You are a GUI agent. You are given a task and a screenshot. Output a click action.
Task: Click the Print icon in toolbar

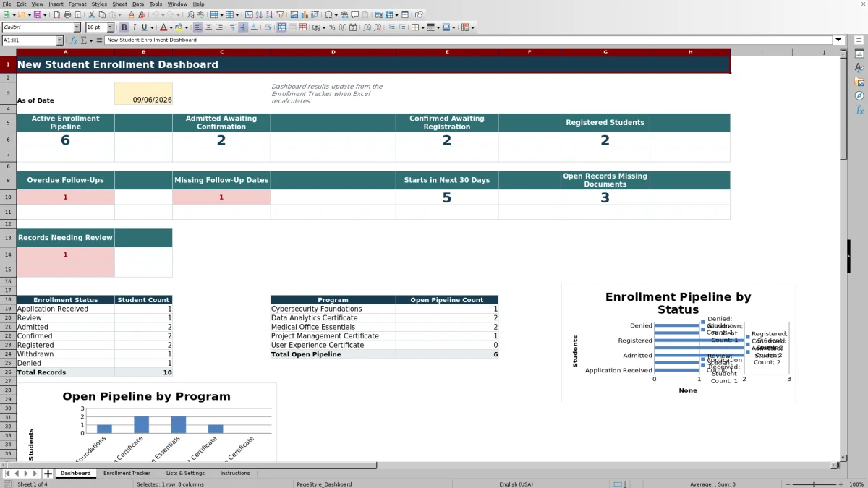(x=67, y=14)
